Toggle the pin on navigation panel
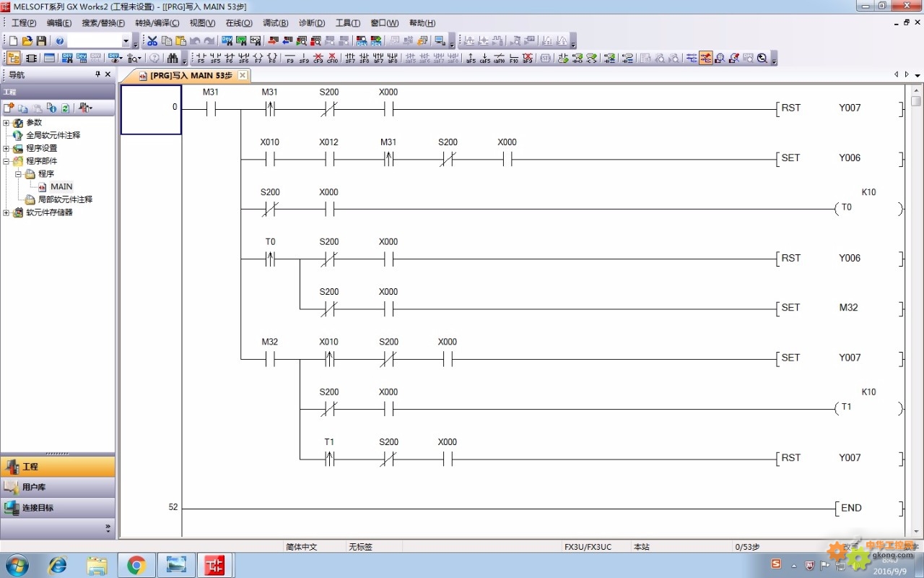 tap(98, 74)
